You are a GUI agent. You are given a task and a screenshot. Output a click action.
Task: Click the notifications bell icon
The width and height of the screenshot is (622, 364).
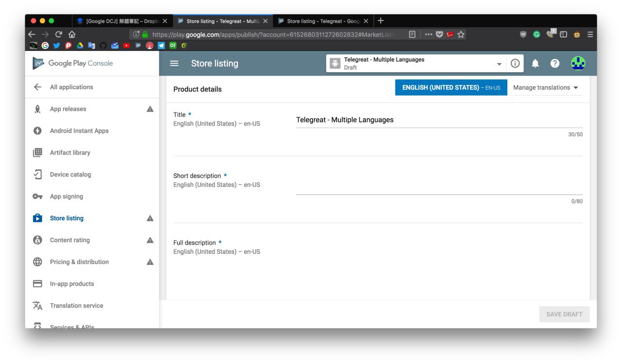tap(535, 64)
